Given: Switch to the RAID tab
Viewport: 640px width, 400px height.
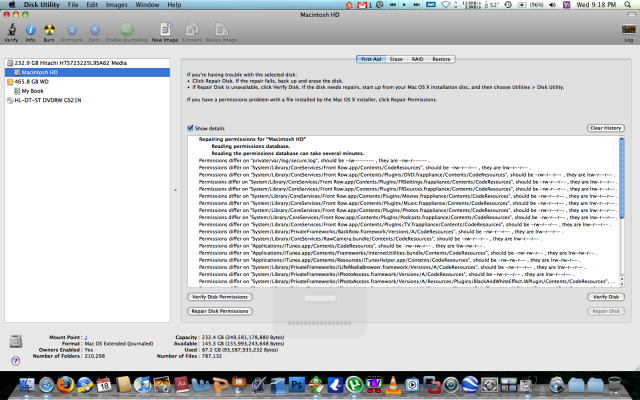Looking at the screenshot, I should point(417,59).
